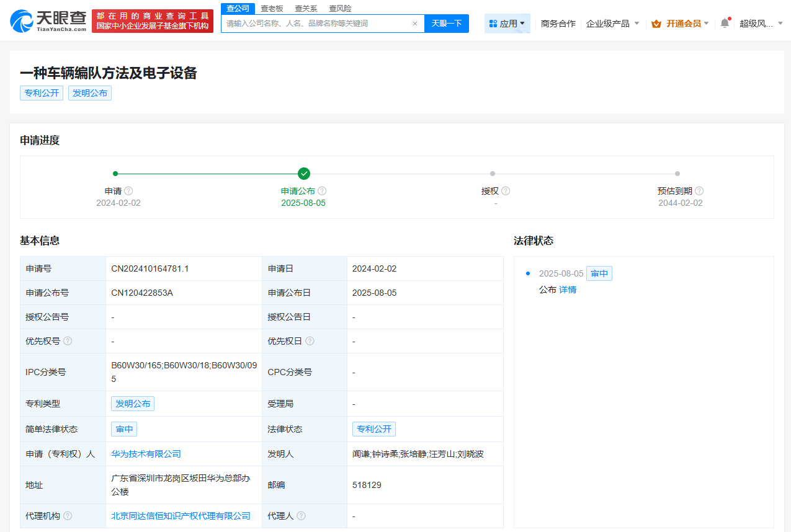Click the 专利公开 tag under title
Viewport: 791px width, 532px height.
[x=41, y=92]
